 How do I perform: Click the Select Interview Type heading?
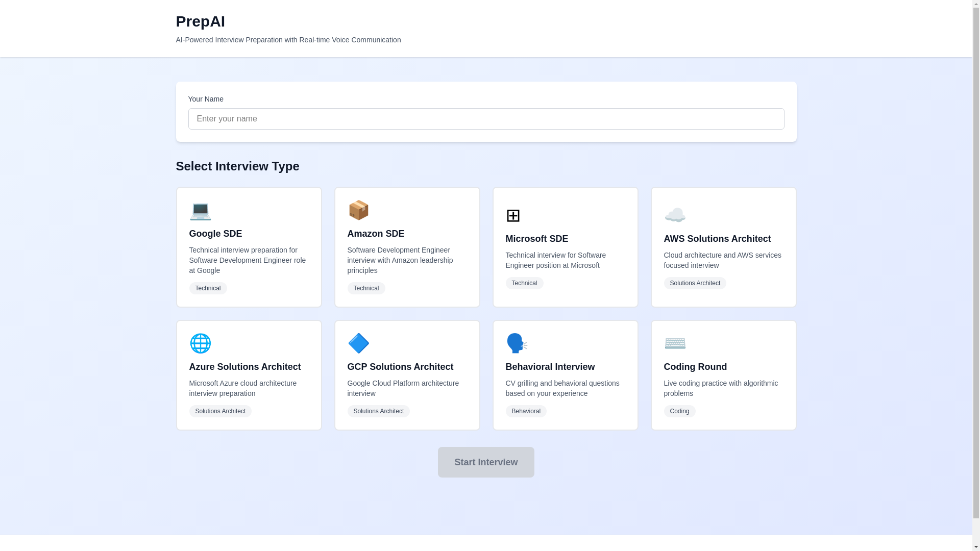point(237,166)
